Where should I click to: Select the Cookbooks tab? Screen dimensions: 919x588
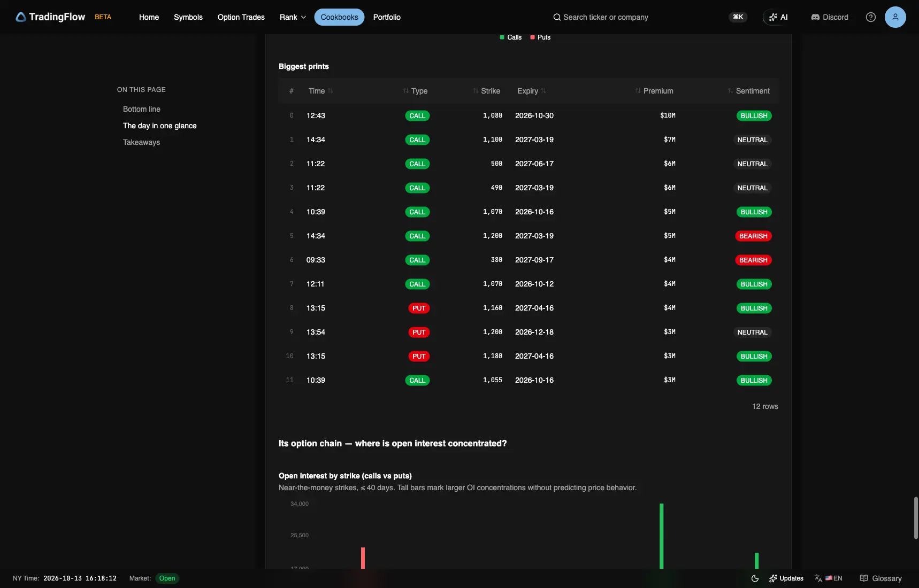339,17
